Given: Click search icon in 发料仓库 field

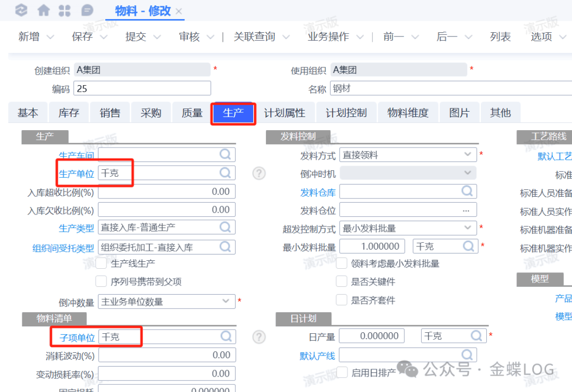Looking at the screenshot, I should 467,191.
